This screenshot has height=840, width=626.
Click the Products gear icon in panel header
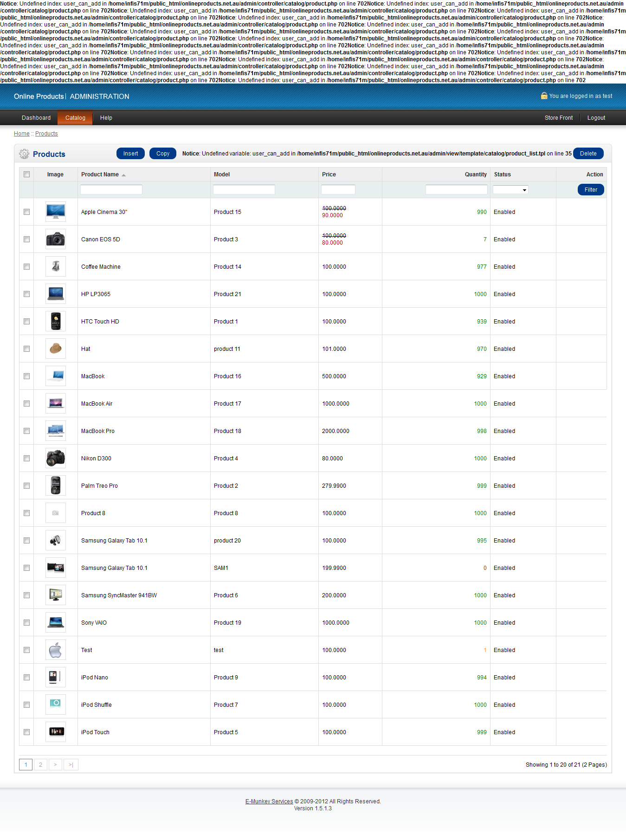[x=24, y=154]
